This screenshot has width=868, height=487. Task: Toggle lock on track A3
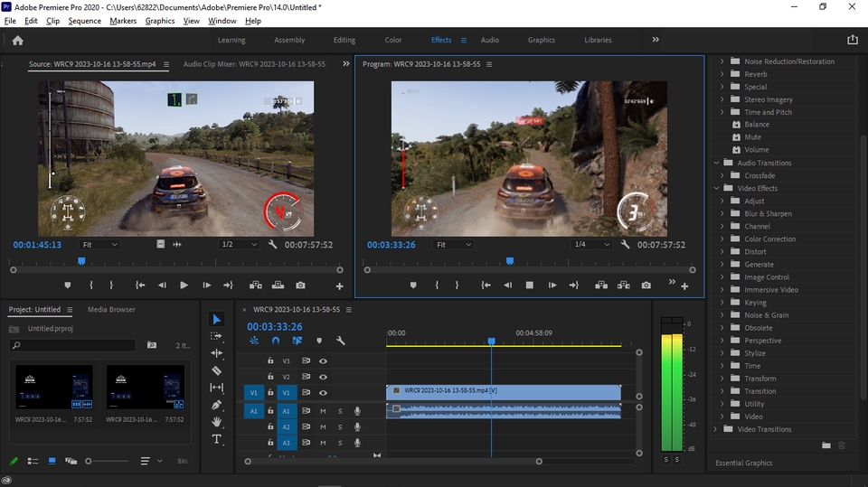coord(270,442)
